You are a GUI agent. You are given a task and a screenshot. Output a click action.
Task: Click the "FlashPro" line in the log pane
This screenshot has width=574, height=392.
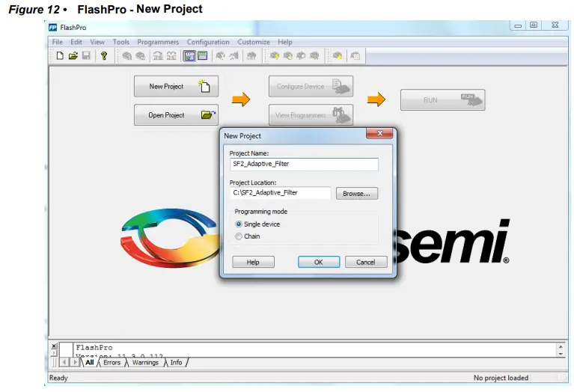[94, 347]
